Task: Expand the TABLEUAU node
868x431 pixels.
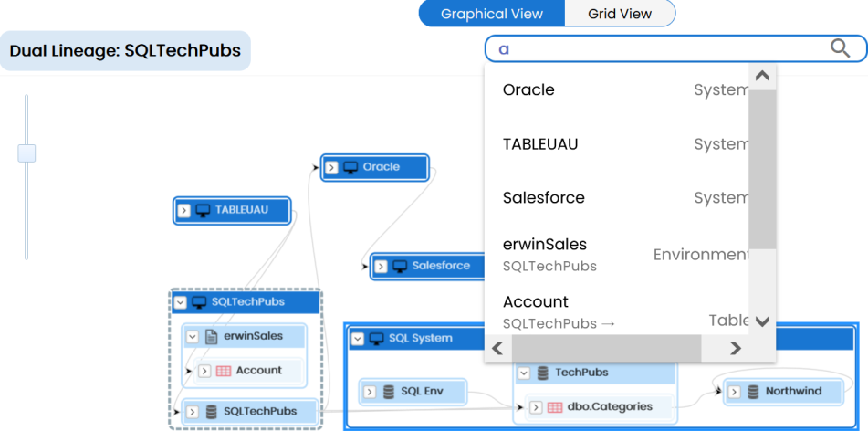Action: [183, 211]
